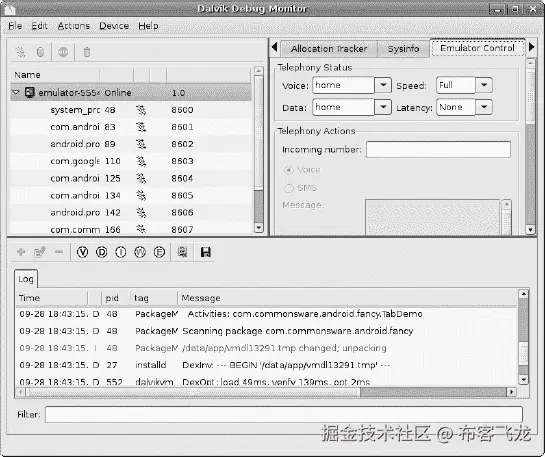This screenshot has width=545, height=457.
Task: Switch to the Sysinfo tab
Action: click(x=403, y=49)
